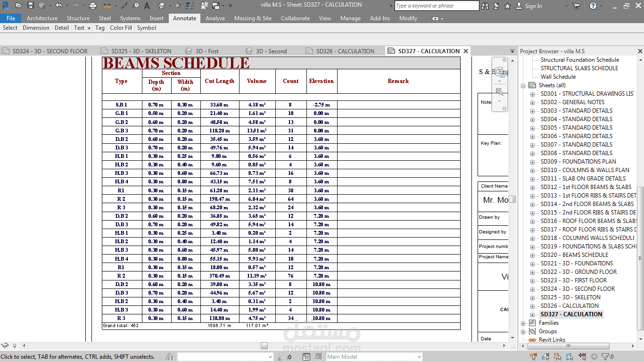Toggle Select Elements by Face icon
644x362 pixels.
click(x=570, y=357)
